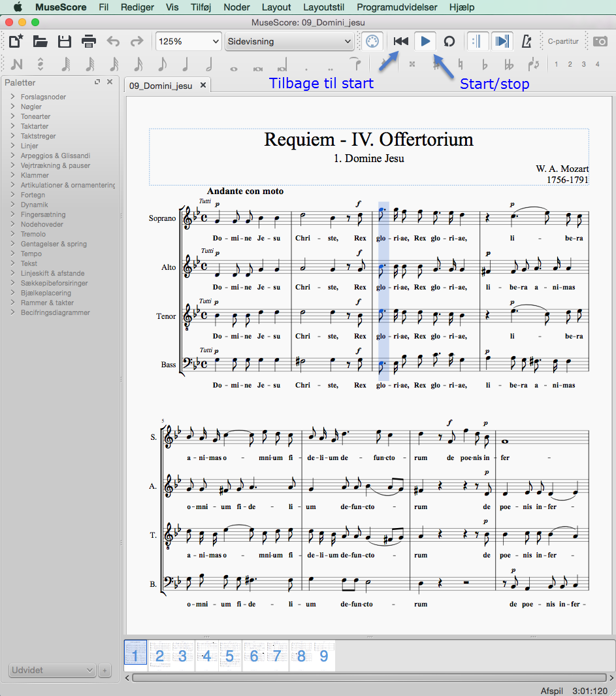This screenshot has width=616, height=696.
Task: Undock the Paletter panel
Action: click(x=97, y=82)
